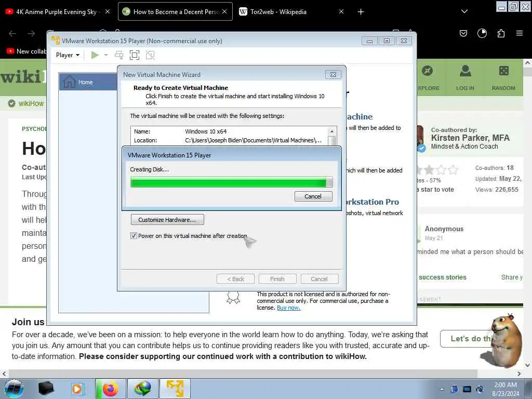The image size is (532, 399).
Task: Close the New Virtual Machine Wizard dialog
Action: (333, 74)
